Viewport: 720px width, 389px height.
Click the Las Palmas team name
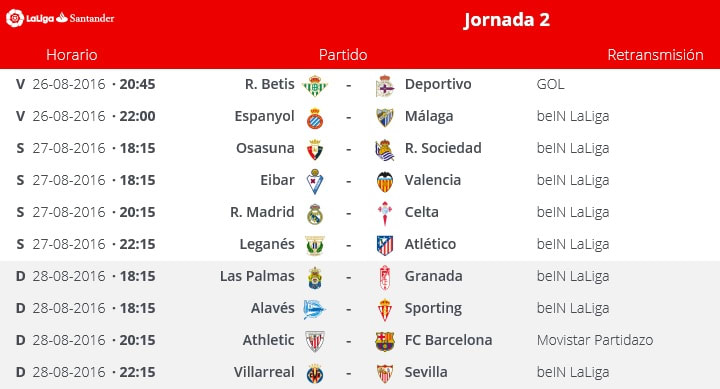coord(257,276)
